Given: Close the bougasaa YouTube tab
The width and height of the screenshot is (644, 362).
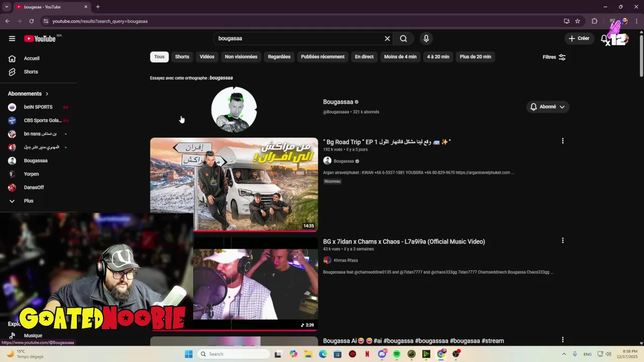Looking at the screenshot, I should click(86, 7).
